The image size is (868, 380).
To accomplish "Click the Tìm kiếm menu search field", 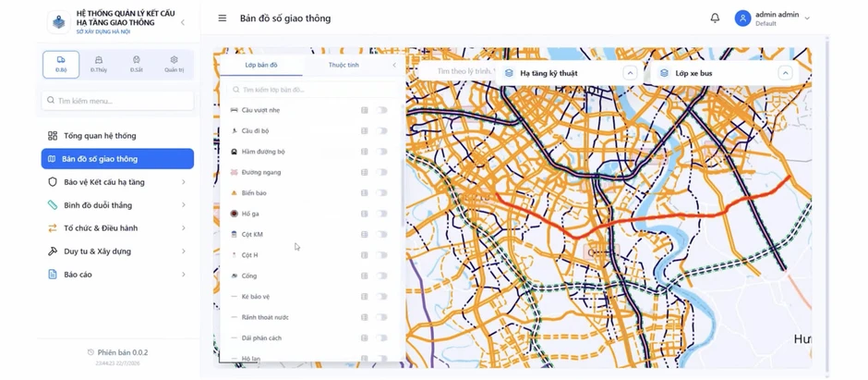I will (x=117, y=101).
